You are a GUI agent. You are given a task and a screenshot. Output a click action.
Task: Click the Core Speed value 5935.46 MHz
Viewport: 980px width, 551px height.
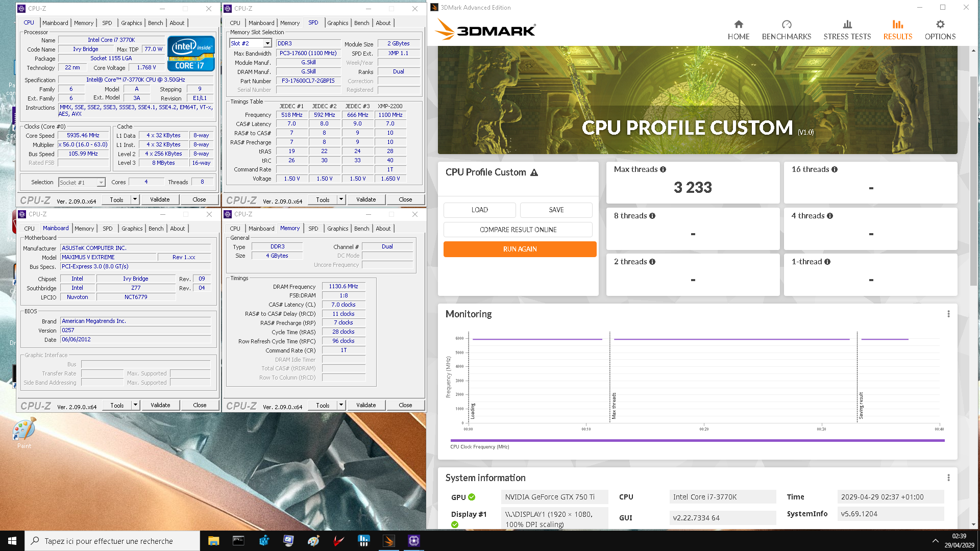(83, 135)
